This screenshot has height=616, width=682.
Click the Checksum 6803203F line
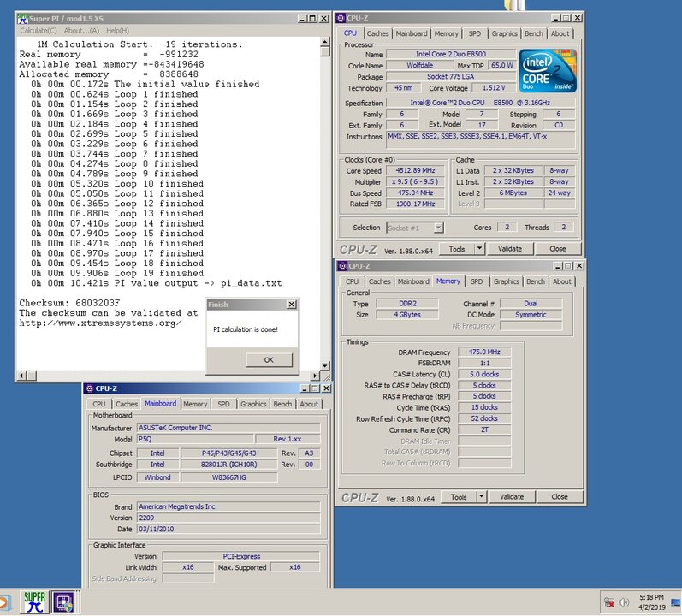pos(69,303)
